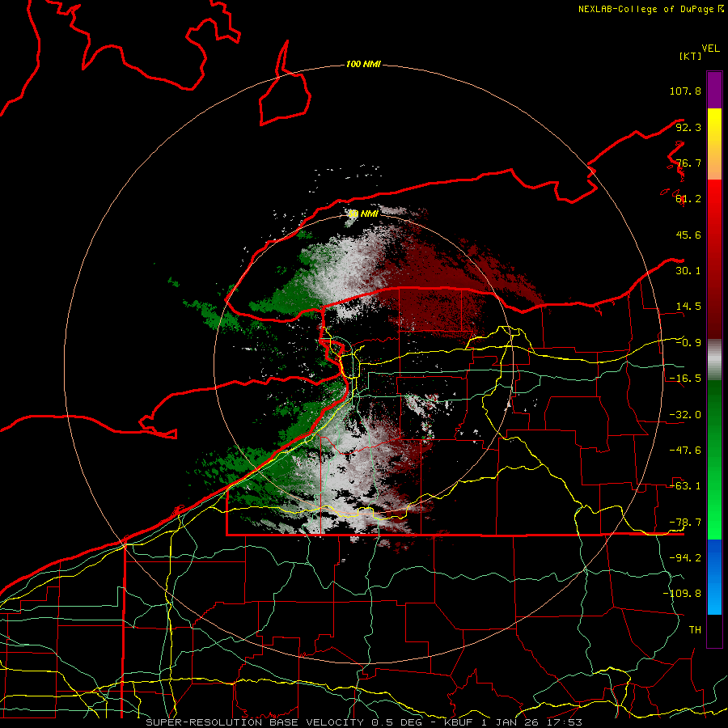Viewport: 728px width, 728px height.
Task: Click the -0.9 legend value
Action: point(688,343)
